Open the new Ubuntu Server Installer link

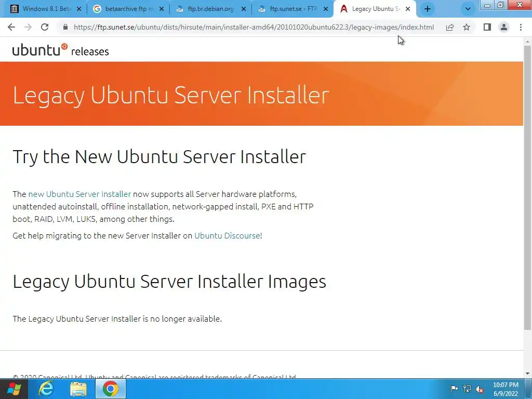[x=79, y=194]
